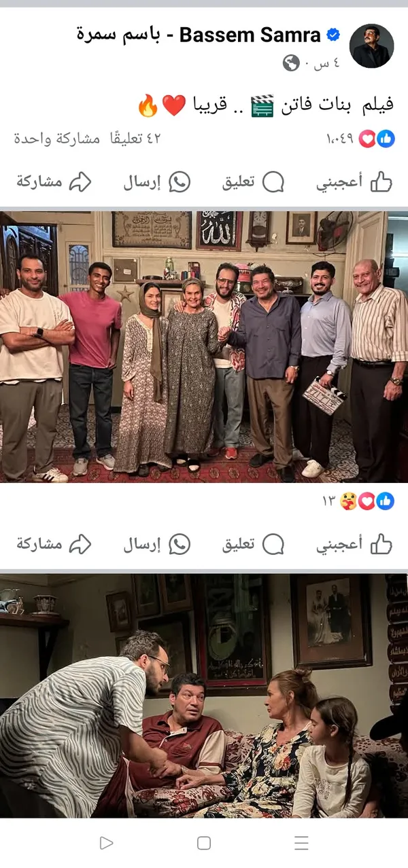Send first photo through WhatsApp
The height and width of the screenshot is (868, 408).
pyautogui.click(x=156, y=544)
